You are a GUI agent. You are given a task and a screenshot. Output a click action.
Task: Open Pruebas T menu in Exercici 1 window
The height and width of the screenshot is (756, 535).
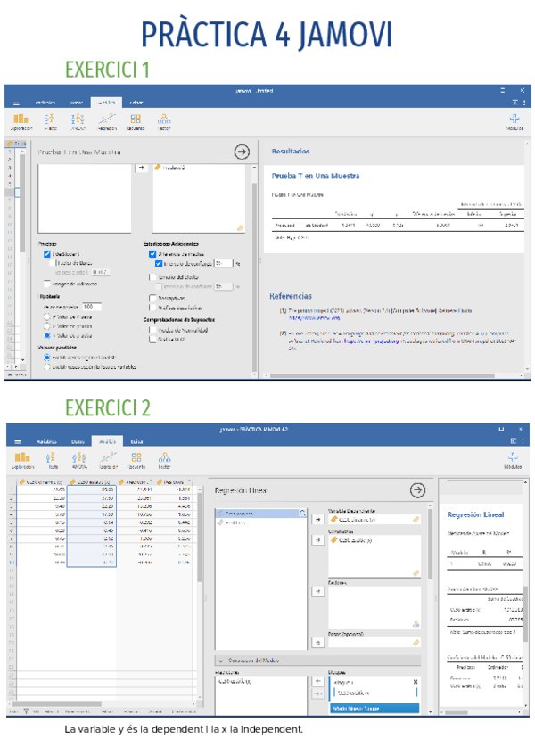(50, 122)
